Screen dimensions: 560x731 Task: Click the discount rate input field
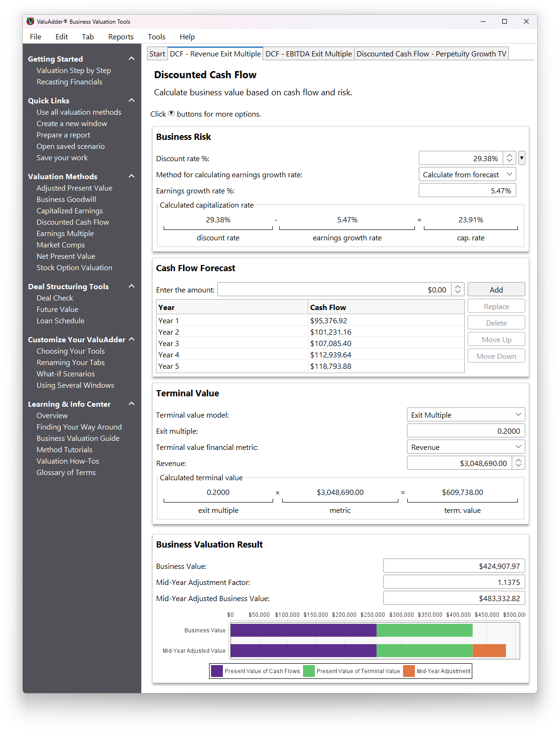(x=461, y=158)
